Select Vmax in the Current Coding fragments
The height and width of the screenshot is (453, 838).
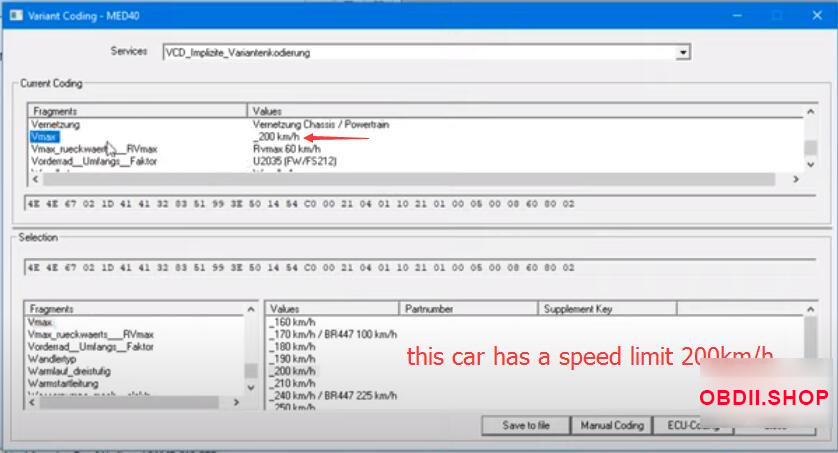pos(44,137)
